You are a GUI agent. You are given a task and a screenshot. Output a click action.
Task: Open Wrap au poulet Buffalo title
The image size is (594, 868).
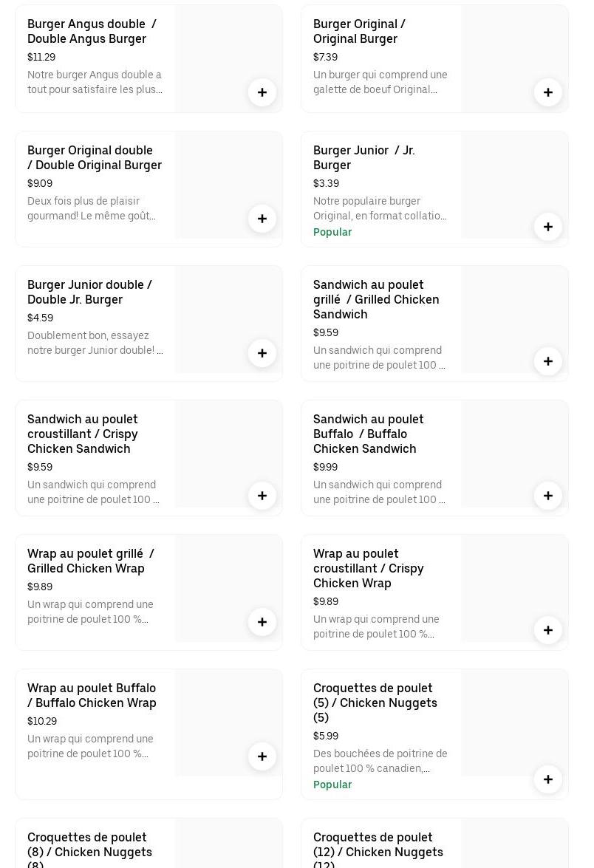point(92,695)
